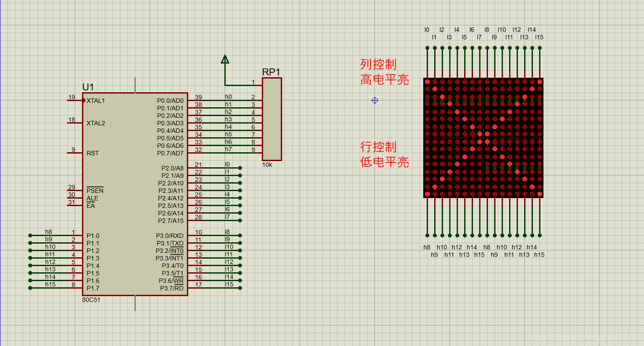Click the h7 net label on P0.7 wire
This screenshot has width=644, height=346.
(228, 149)
